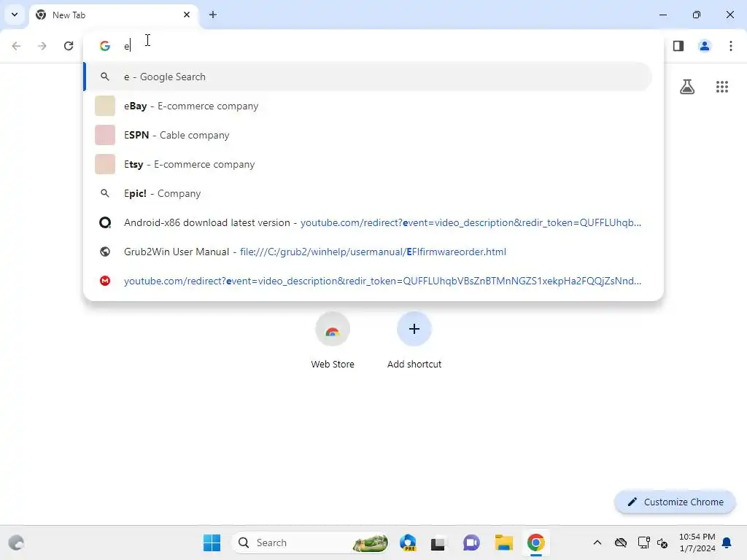Open the Google apps grid

pos(722,87)
